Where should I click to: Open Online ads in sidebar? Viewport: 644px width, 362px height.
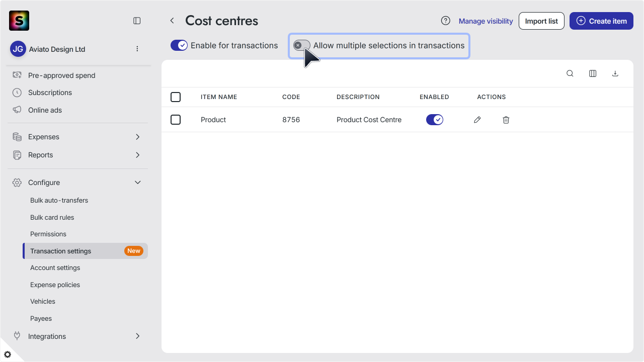45,110
